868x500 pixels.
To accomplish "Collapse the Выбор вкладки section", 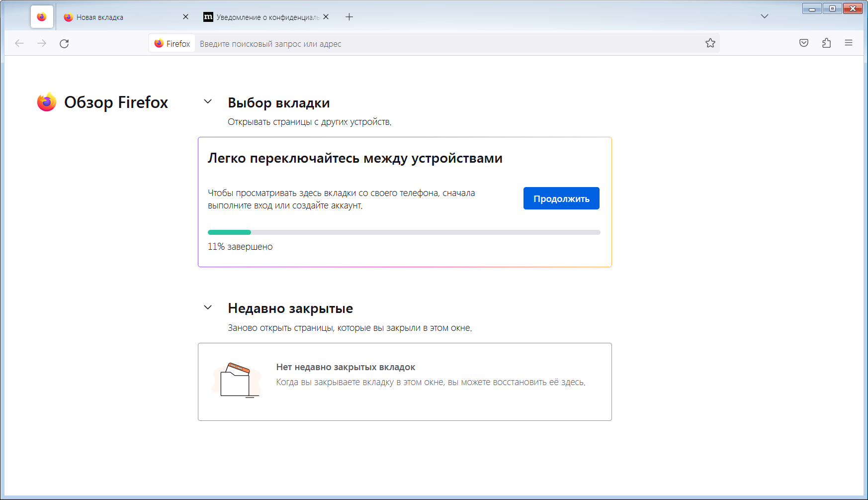I will [x=208, y=102].
